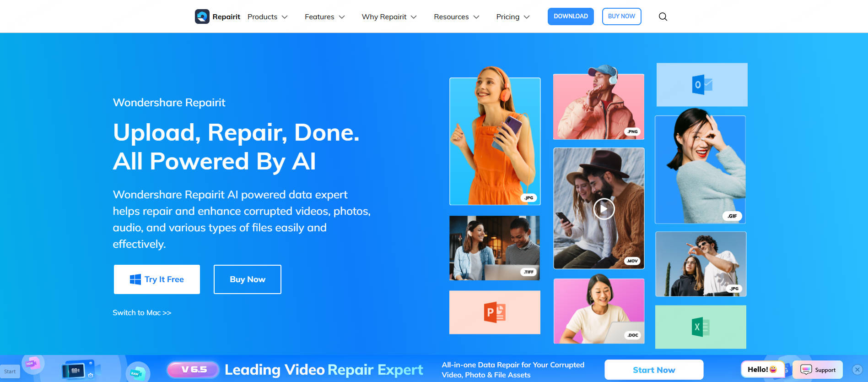
Task: Open the search magnifier icon
Action: 663,17
